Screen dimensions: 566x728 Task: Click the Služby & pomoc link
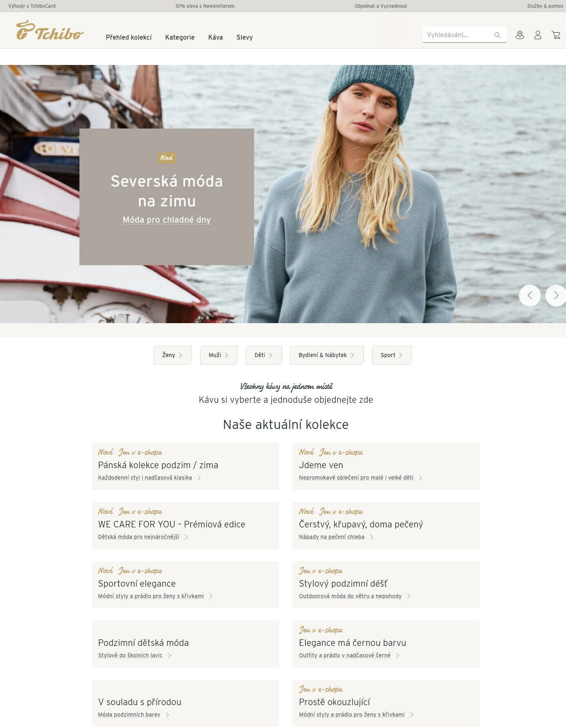[x=545, y=6]
